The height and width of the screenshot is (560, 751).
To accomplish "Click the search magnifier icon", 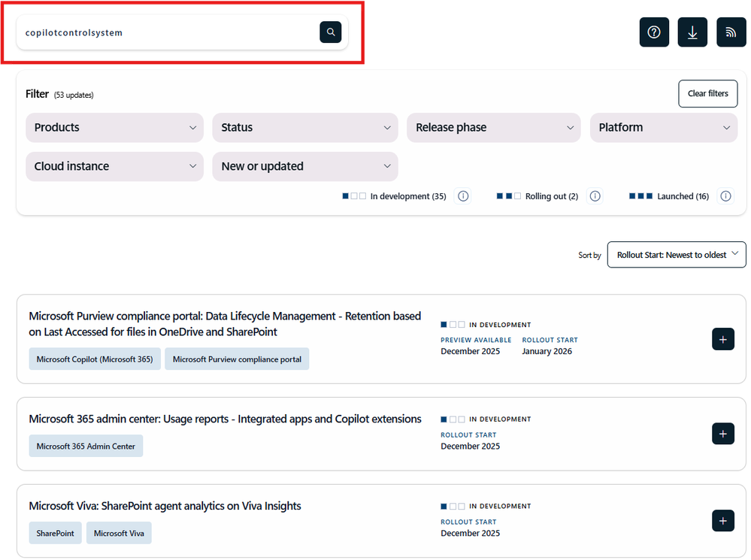I will pyautogui.click(x=330, y=32).
